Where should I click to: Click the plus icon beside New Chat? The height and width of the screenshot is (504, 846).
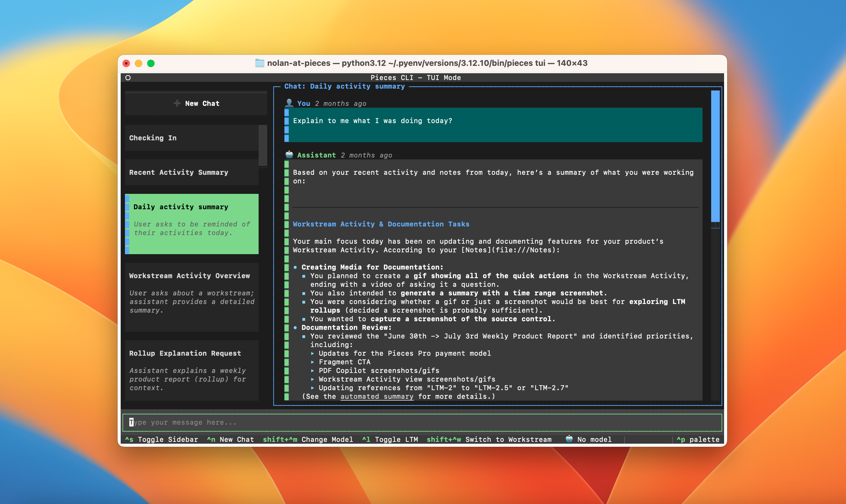tap(177, 103)
